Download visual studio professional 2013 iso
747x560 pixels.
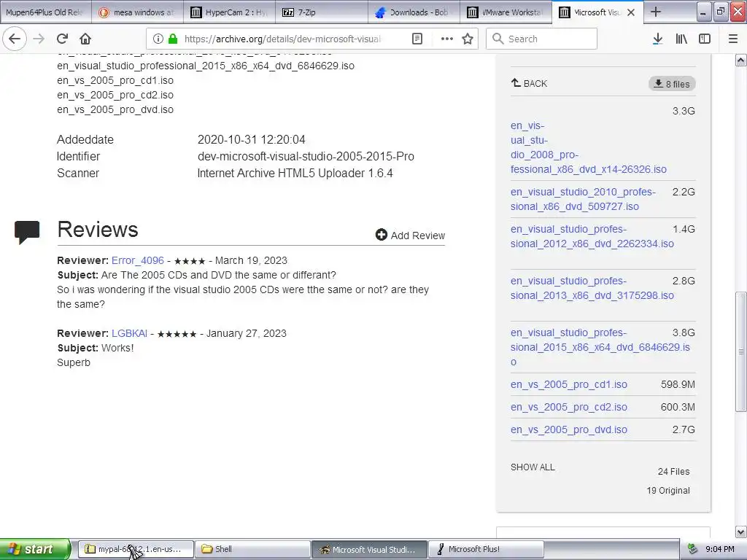[x=592, y=288]
